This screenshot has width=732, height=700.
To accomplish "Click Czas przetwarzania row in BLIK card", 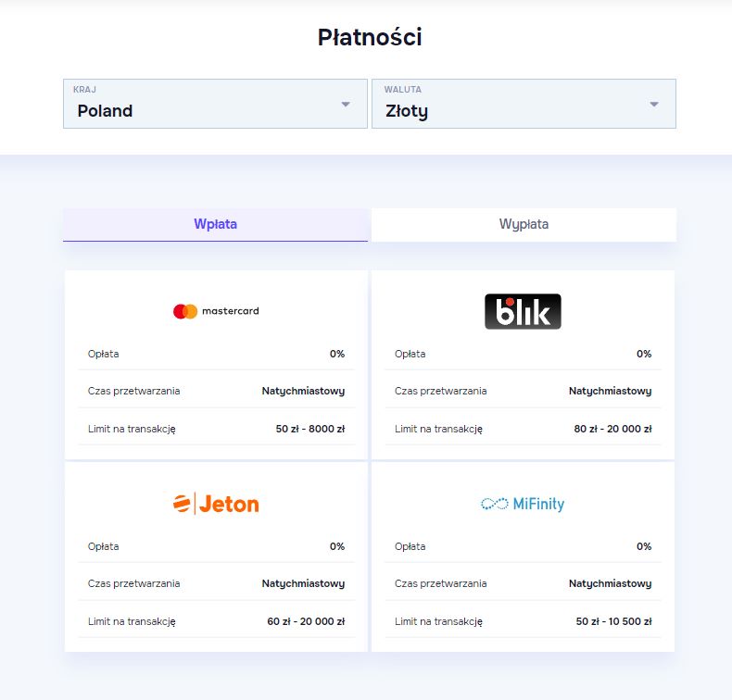I will click(x=523, y=391).
